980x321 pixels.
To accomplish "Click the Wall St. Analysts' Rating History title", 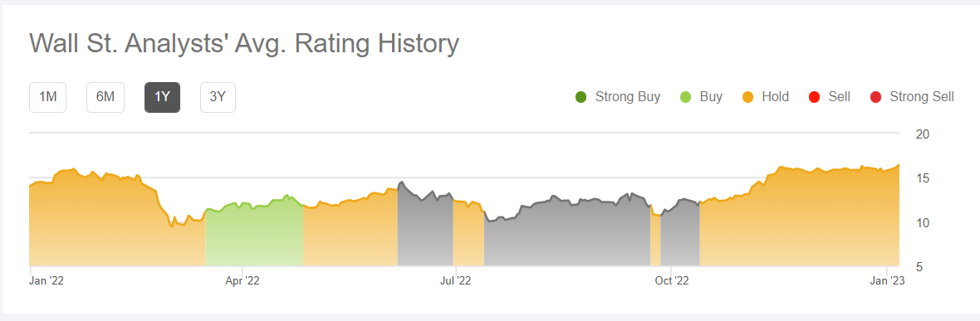I will pyautogui.click(x=244, y=44).
